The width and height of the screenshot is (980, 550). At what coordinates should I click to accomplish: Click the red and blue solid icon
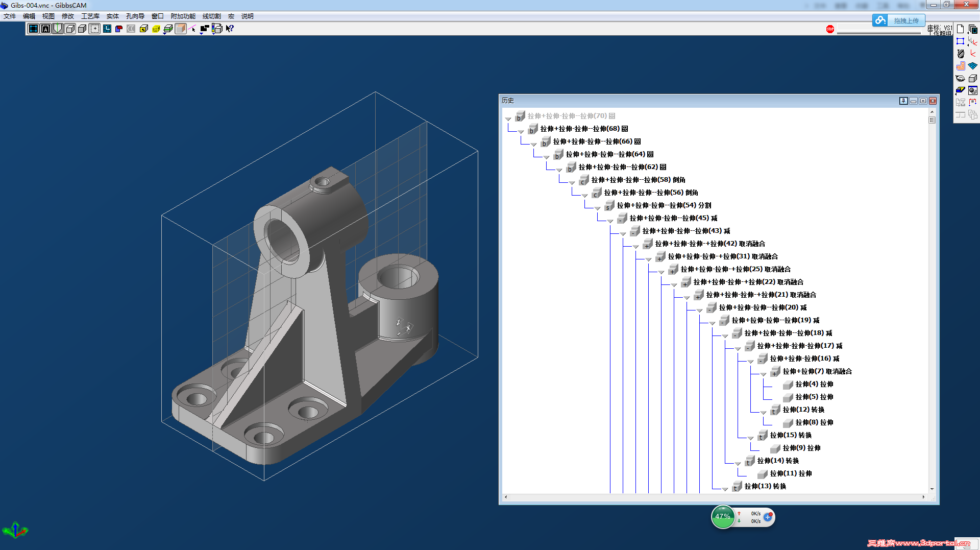119,29
